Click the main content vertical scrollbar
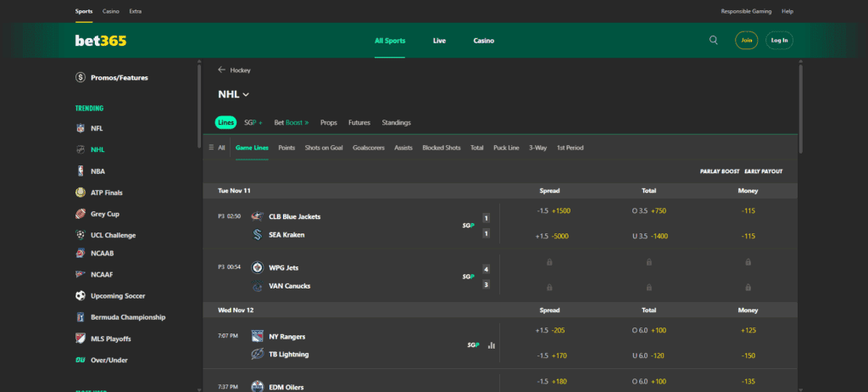The image size is (868, 392). tap(800, 109)
